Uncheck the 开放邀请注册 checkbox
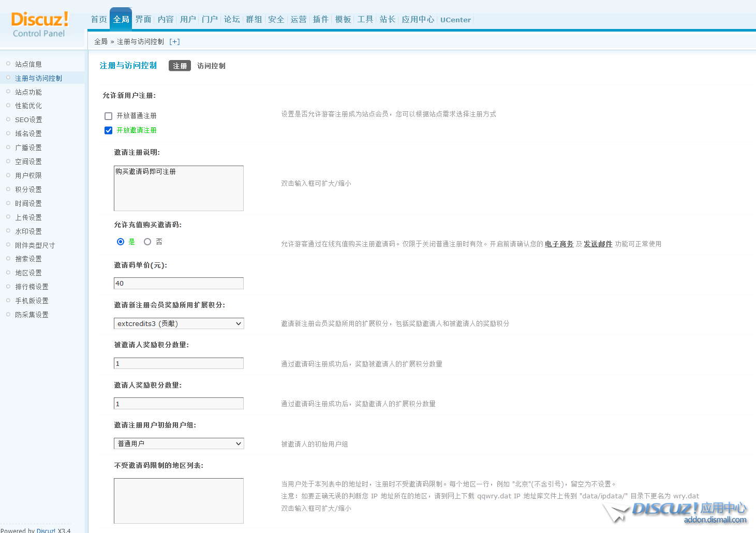The image size is (756, 533). [109, 130]
